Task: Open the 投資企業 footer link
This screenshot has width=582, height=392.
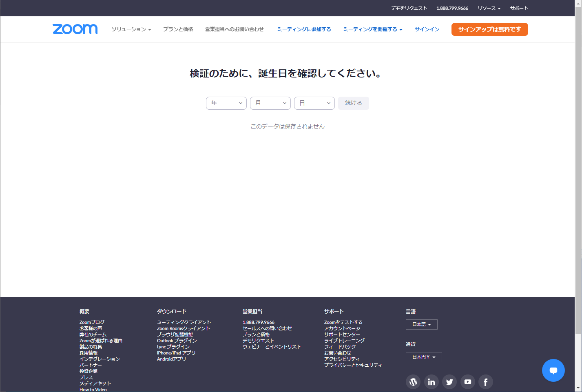Action: (89, 371)
